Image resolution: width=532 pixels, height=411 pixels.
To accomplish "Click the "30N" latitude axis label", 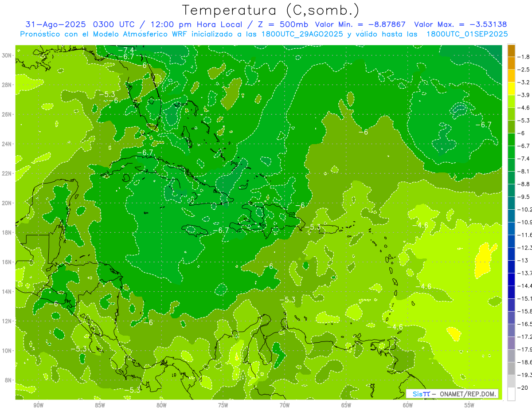I will point(7,55).
